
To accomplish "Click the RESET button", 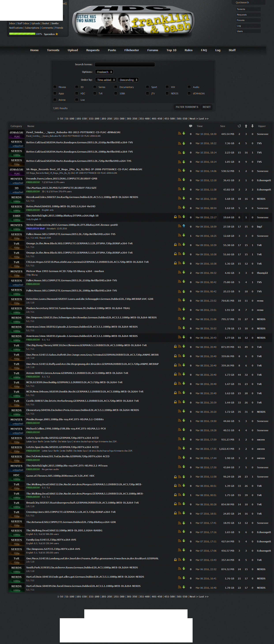I will tap(207, 107).
